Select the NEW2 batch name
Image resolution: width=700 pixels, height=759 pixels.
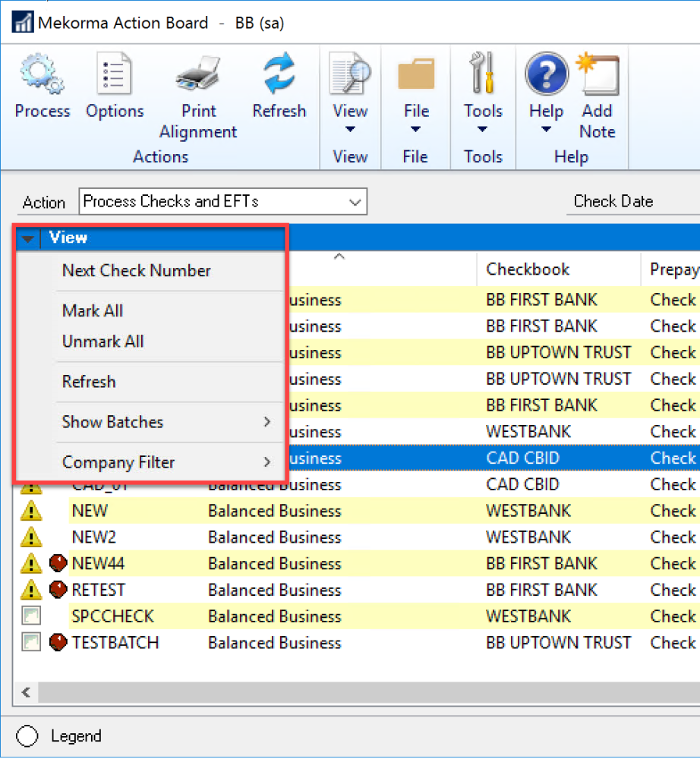point(94,537)
